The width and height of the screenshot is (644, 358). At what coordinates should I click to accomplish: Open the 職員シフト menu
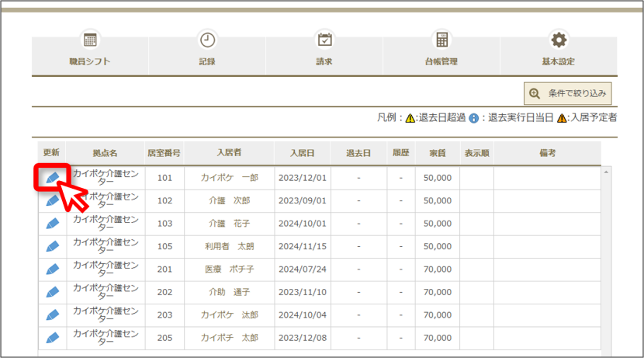point(90,52)
